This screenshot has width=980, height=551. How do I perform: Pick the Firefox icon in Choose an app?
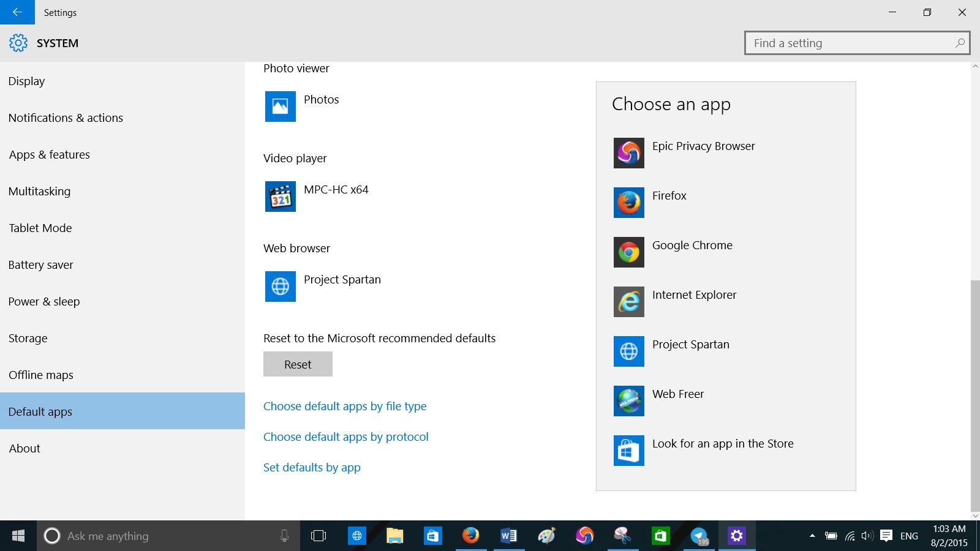[x=628, y=203]
